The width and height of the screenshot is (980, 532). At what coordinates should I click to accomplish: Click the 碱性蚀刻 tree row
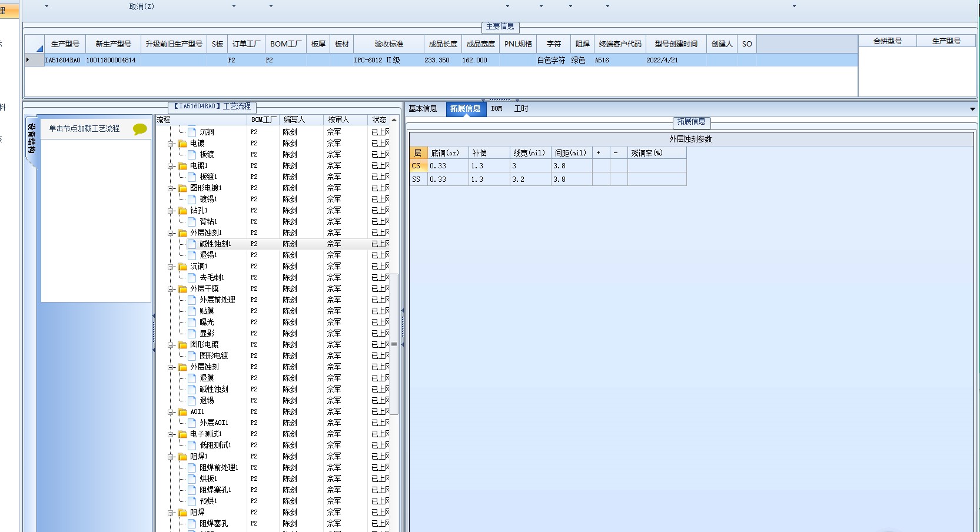(214, 390)
